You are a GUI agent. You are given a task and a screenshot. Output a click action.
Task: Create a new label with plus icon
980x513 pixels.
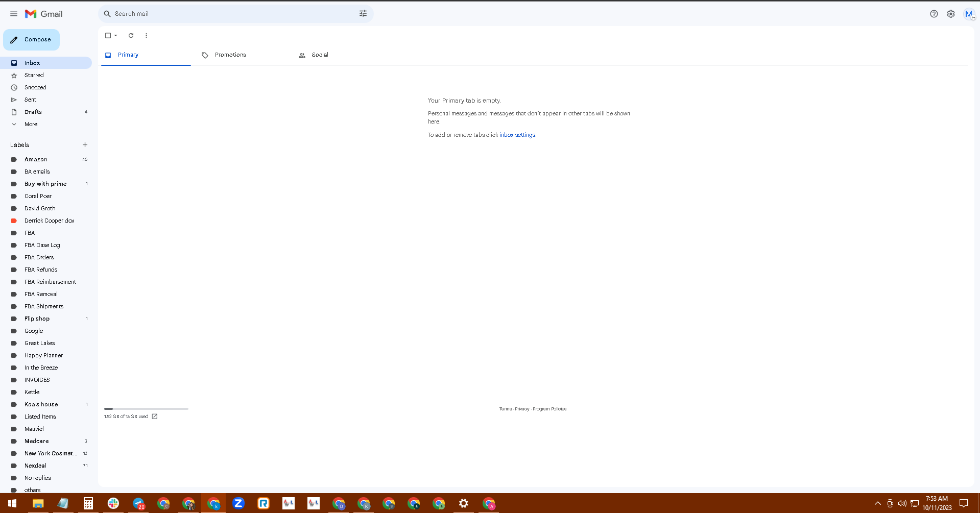click(x=85, y=145)
